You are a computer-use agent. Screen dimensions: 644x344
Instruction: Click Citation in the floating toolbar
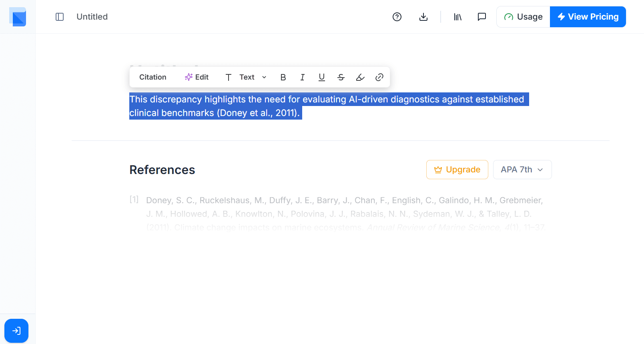[152, 77]
